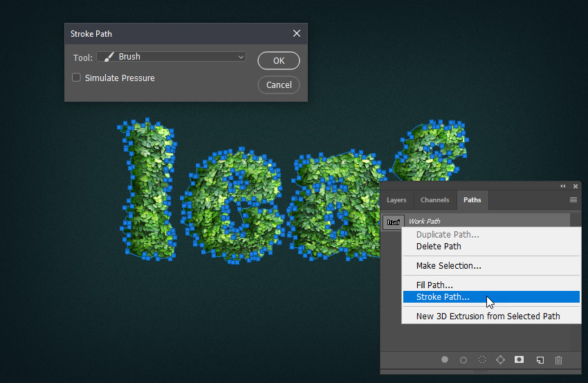Choose Delete Path from context menu
Image resolution: width=588 pixels, height=383 pixels.
[x=491, y=247]
